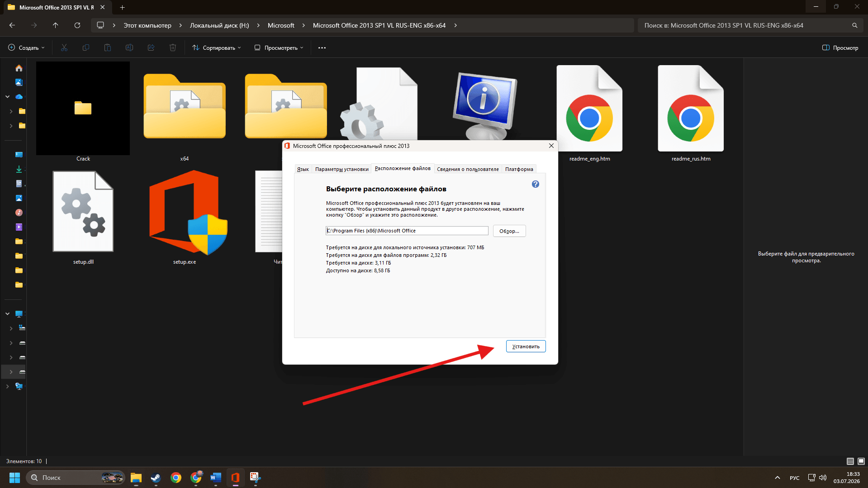Open the Создать dropdown
The height and width of the screenshot is (488, 868).
pyautogui.click(x=26, y=47)
